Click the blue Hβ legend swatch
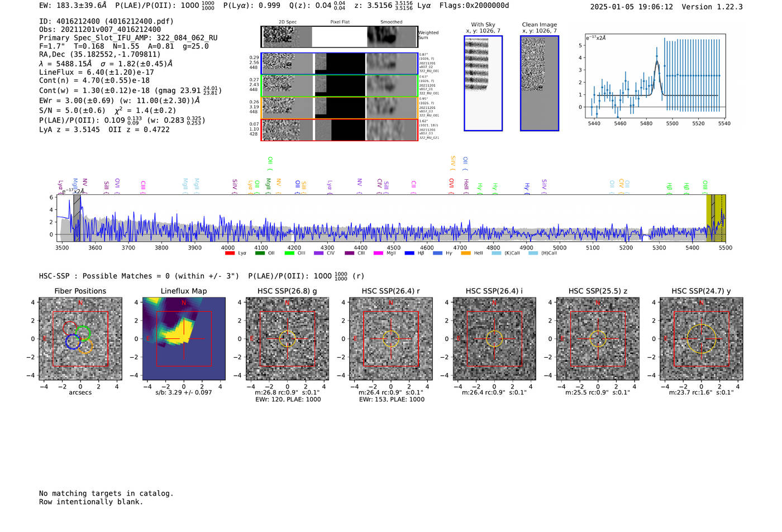782x532 pixels. pos(409,253)
